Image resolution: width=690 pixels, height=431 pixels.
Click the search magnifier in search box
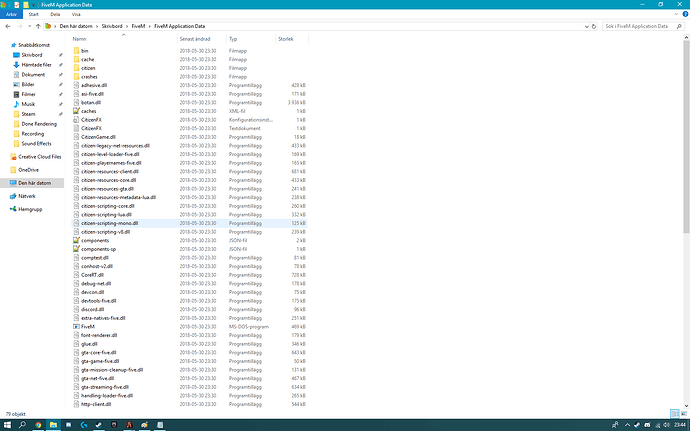(679, 26)
